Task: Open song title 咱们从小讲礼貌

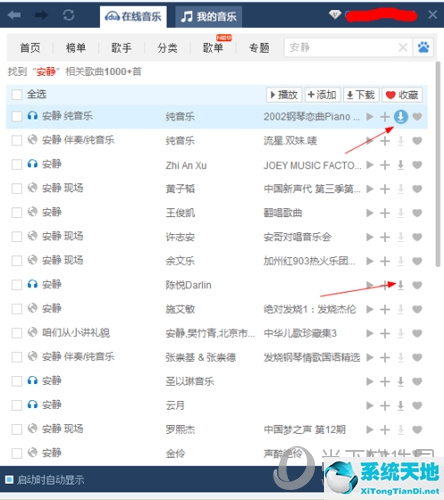Action: (76, 333)
